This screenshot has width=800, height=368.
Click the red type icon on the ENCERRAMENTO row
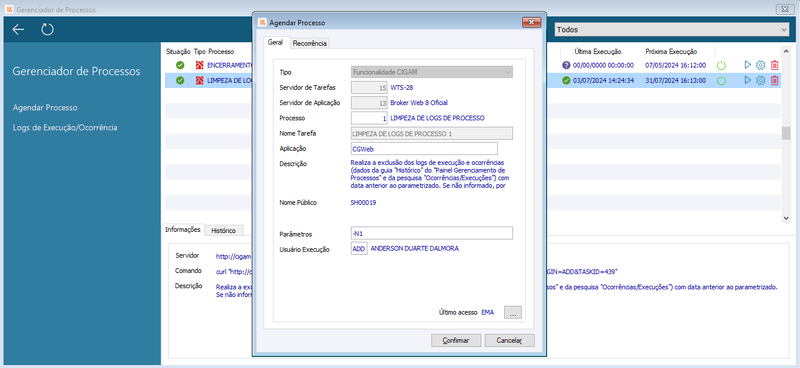199,65
